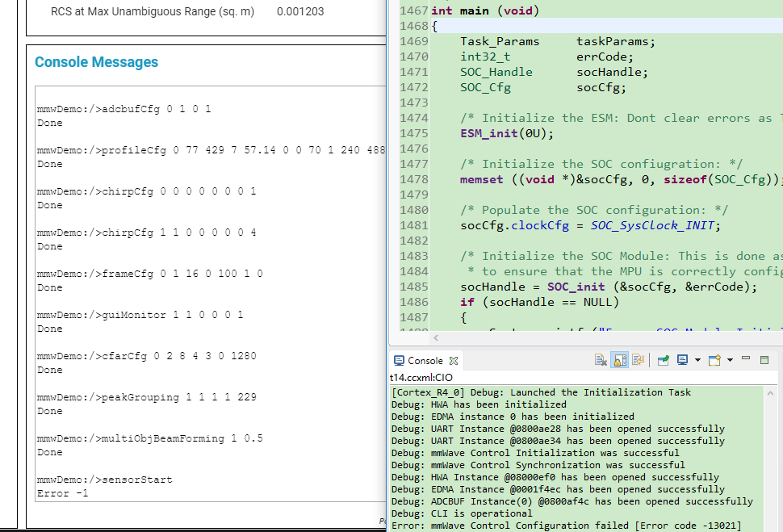The height and width of the screenshot is (532, 783).
Task: Click the chirpCfg 0 0 0 0 0 0 0 1 line
Action: coord(147,191)
